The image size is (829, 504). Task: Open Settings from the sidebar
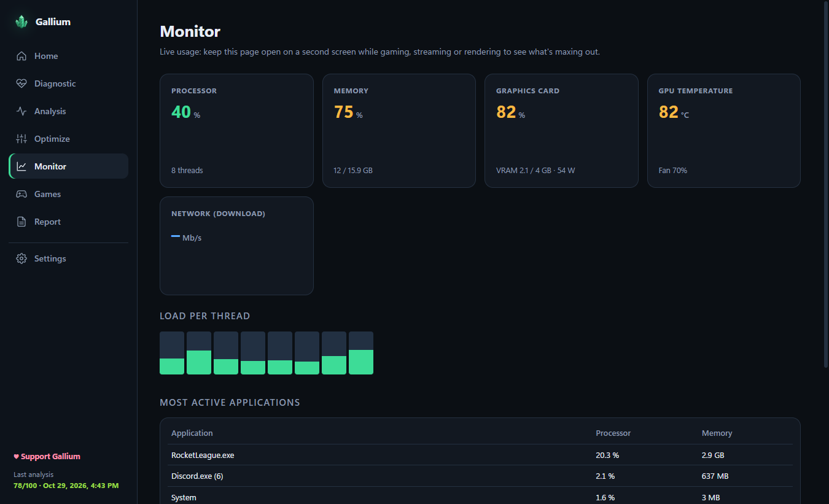68,258
